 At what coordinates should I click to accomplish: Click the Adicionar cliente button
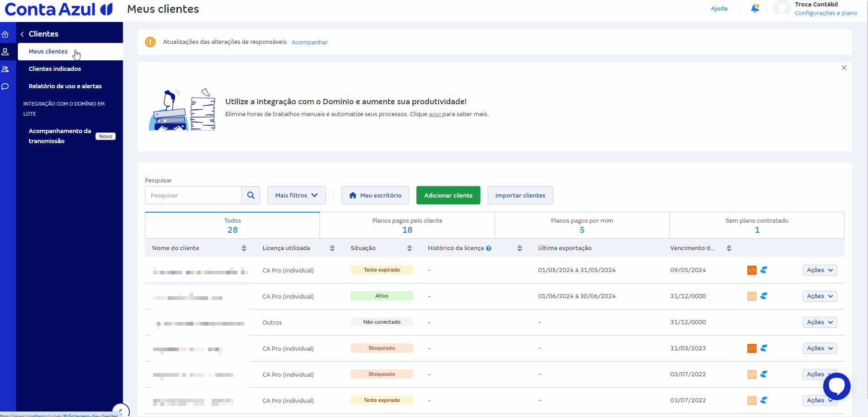pyautogui.click(x=448, y=195)
